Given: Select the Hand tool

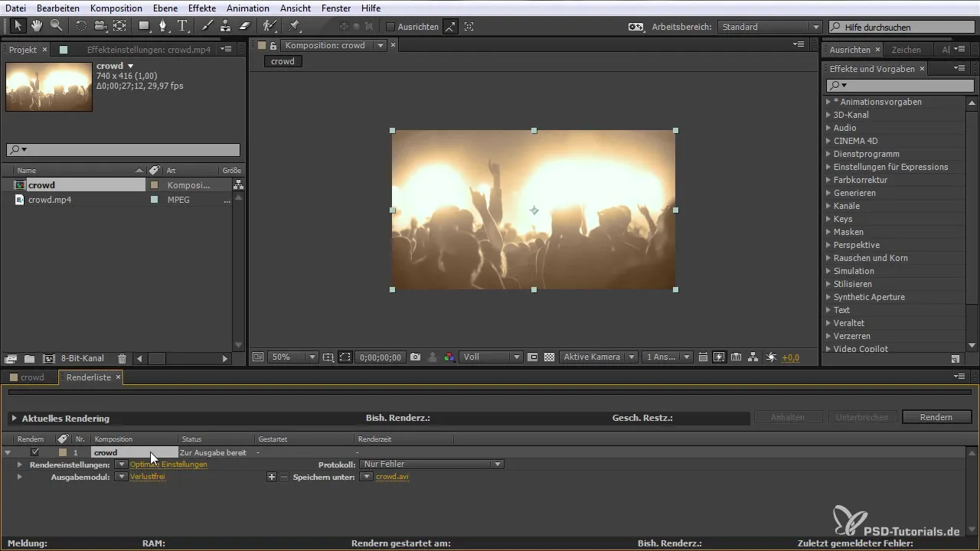Looking at the screenshot, I should tap(36, 26).
